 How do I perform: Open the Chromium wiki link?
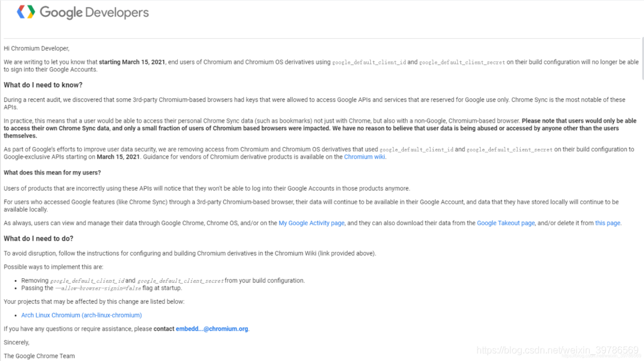[364, 157]
